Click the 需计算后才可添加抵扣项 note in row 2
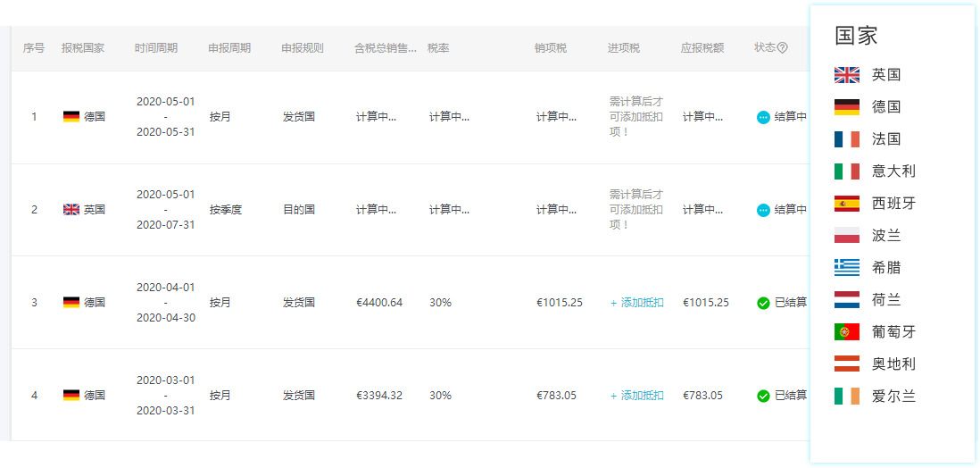Viewport: 980px width, 468px height. [x=636, y=210]
